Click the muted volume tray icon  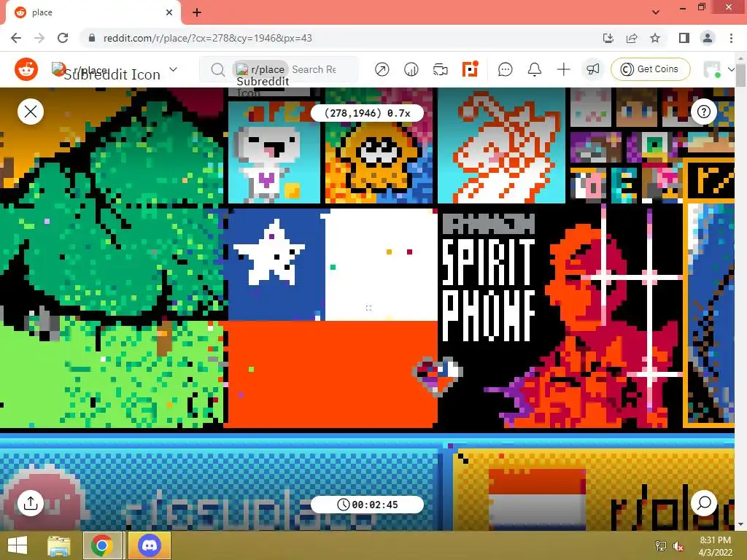point(678,546)
